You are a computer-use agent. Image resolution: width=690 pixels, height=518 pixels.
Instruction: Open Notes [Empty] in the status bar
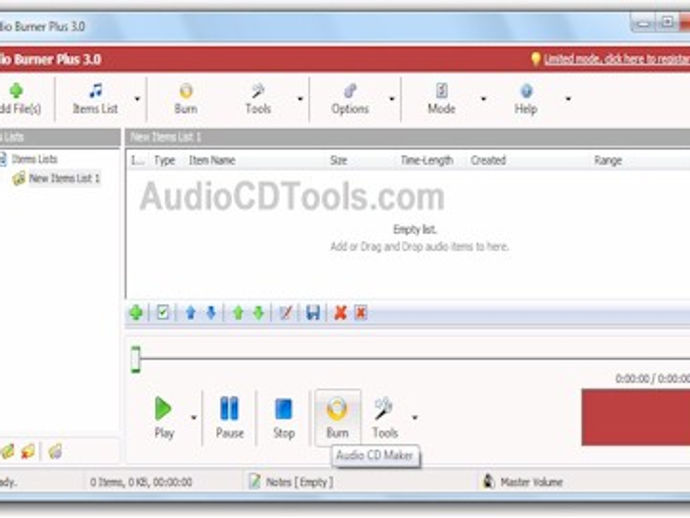tap(299, 482)
